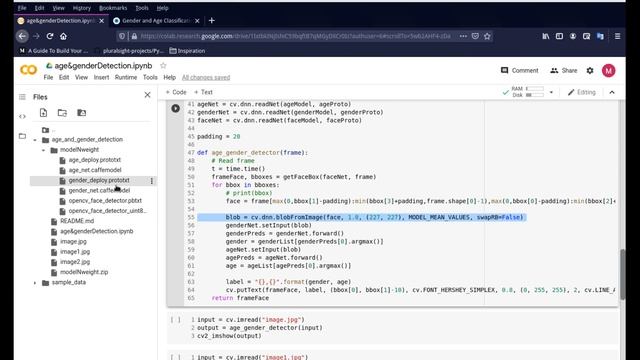Add a Text cell
This screenshot has height=360, width=640.
pos(203,92)
